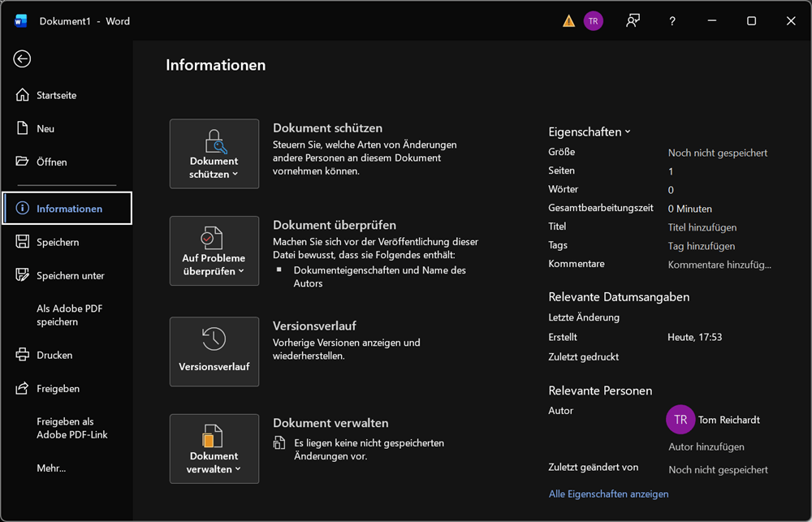The height and width of the screenshot is (522, 812).
Task: Click the Zuletzt gedruckt label
Action: coord(584,357)
